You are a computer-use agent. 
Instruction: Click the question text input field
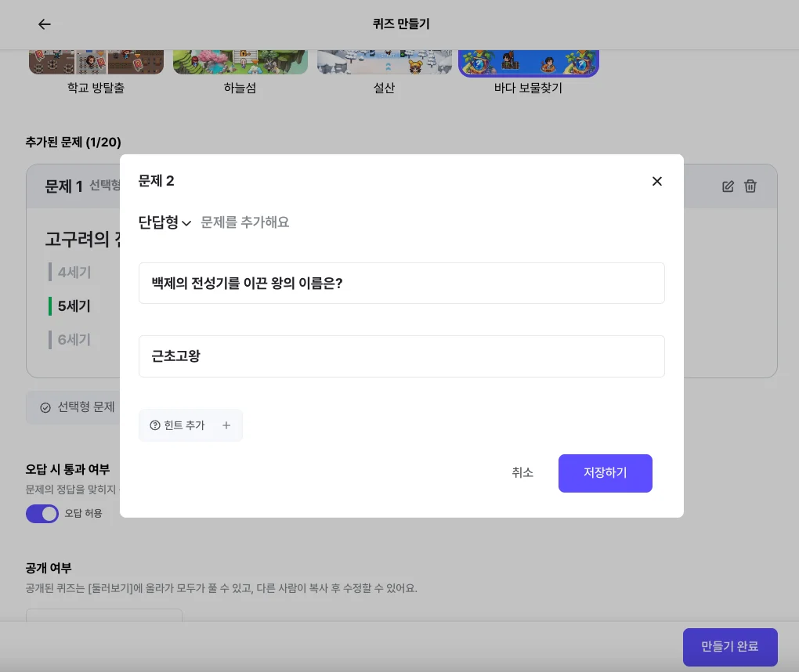point(401,283)
